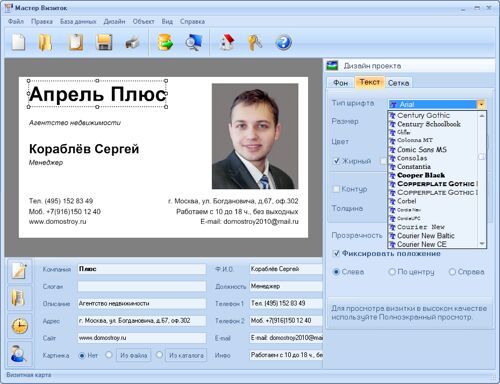500x384 pixels.
Task: Open the Правка menu
Action: tap(42, 21)
